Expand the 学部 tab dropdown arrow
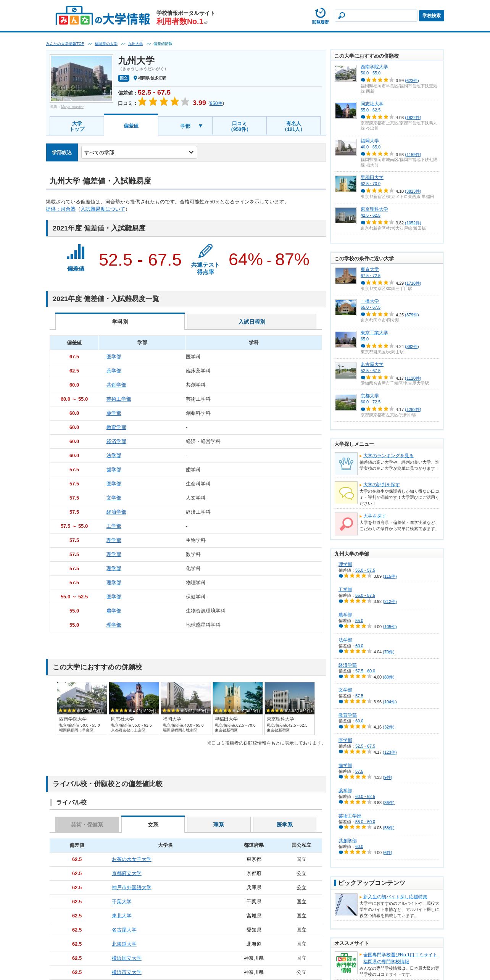The height and width of the screenshot is (980, 490). coord(200,126)
